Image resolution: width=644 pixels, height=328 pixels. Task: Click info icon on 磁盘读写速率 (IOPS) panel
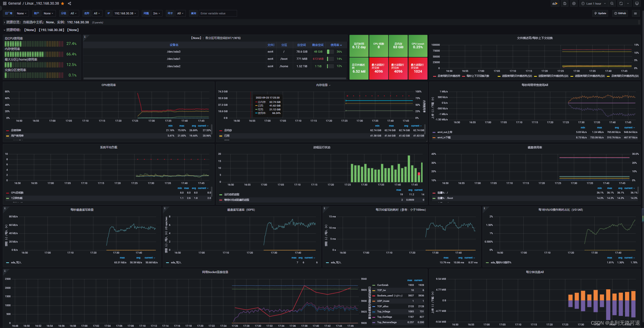tap(165, 208)
